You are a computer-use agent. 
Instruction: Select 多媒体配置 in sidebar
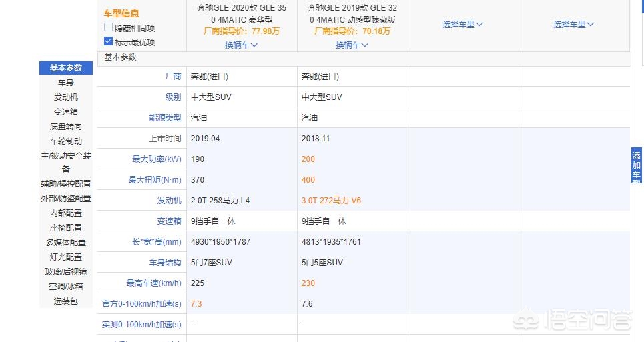[x=66, y=243]
